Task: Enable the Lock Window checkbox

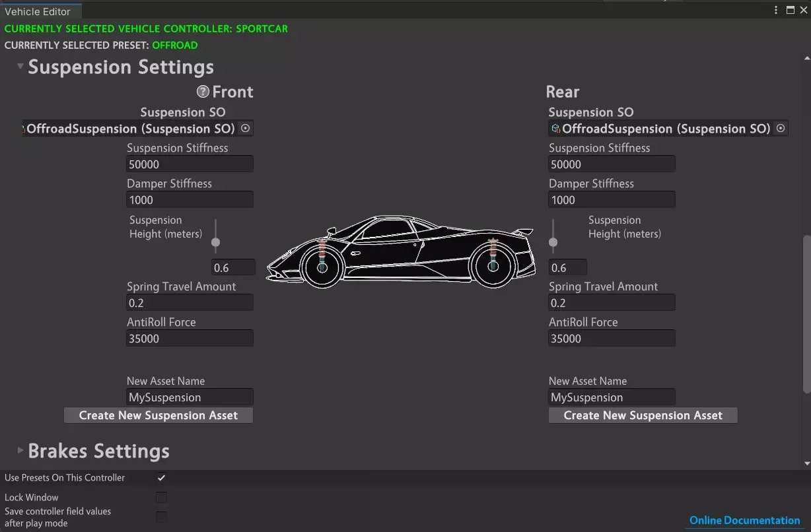Action: 161,497
